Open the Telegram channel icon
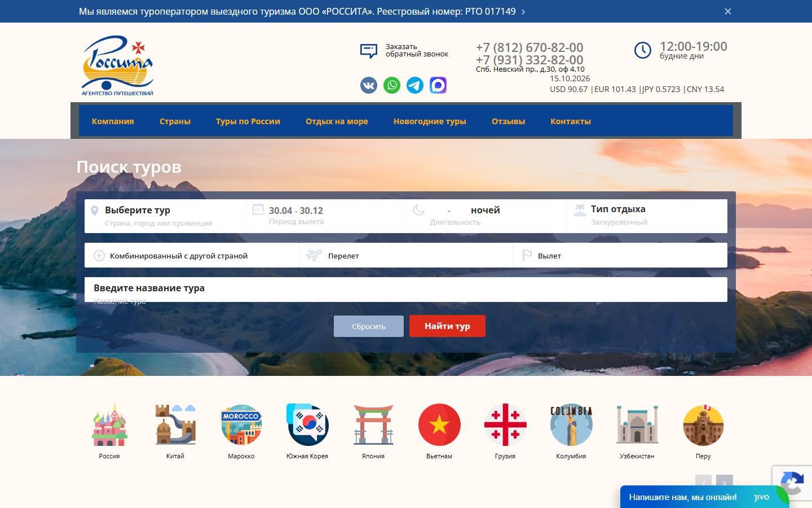 pyautogui.click(x=415, y=85)
